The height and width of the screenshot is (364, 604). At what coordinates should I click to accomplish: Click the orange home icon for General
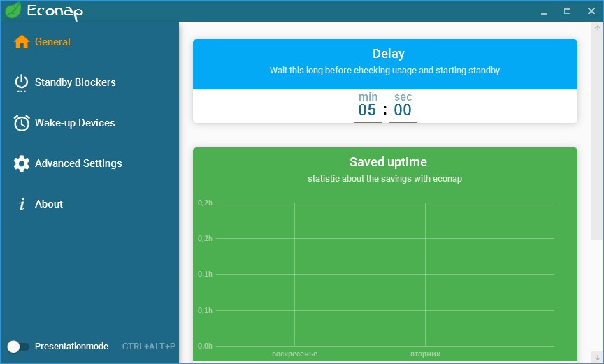tap(22, 42)
